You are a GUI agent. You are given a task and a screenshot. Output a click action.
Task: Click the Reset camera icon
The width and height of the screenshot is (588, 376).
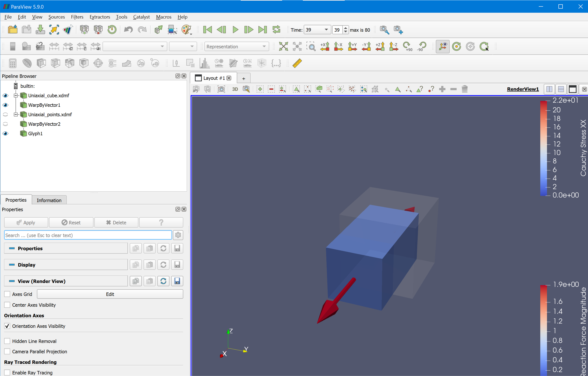tap(283, 46)
